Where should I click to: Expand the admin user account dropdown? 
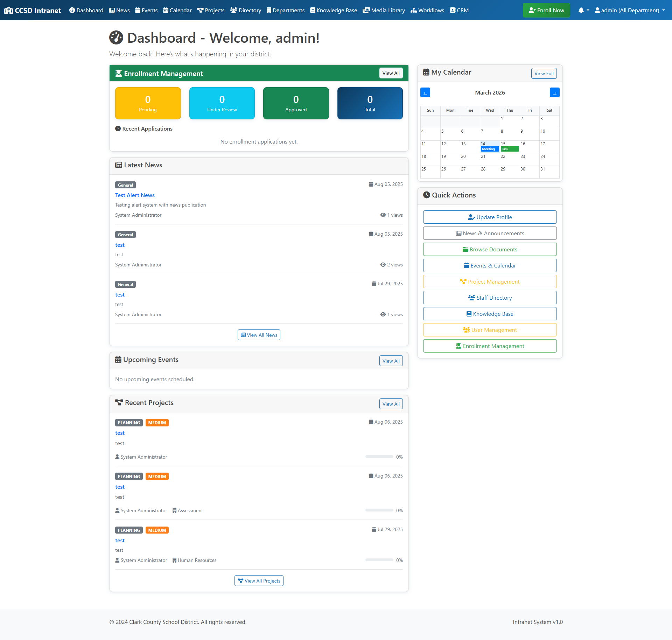click(x=630, y=10)
